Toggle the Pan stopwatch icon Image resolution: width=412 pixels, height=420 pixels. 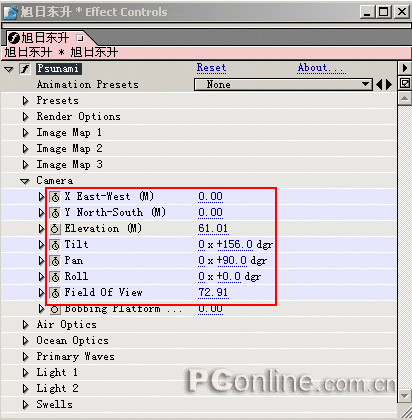pos(55,261)
